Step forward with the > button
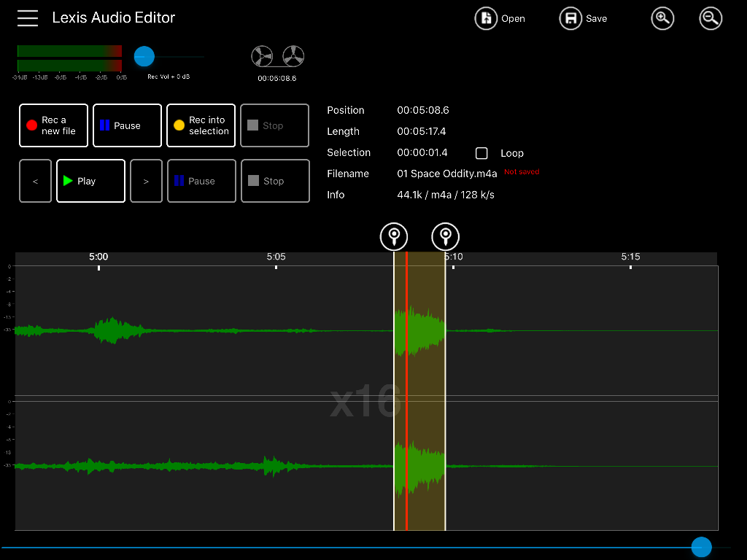747x560 pixels. pyautogui.click(x=146, y=181)
